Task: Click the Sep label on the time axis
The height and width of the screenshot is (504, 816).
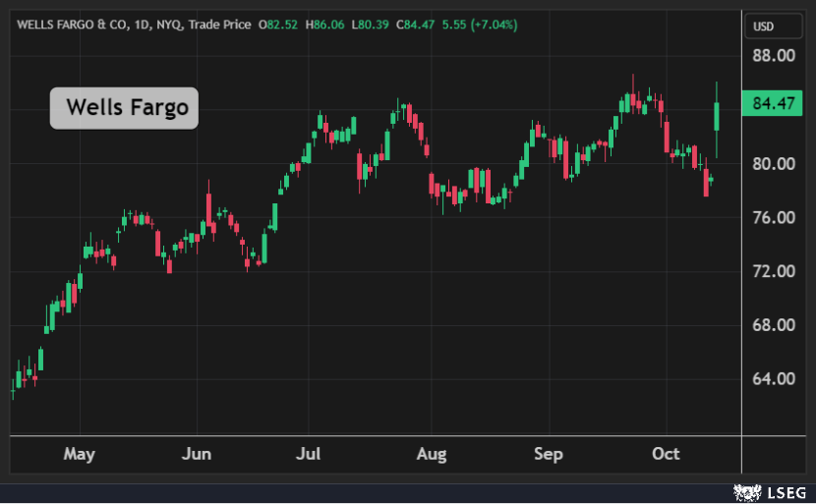Action: click(x=548, y=454)
